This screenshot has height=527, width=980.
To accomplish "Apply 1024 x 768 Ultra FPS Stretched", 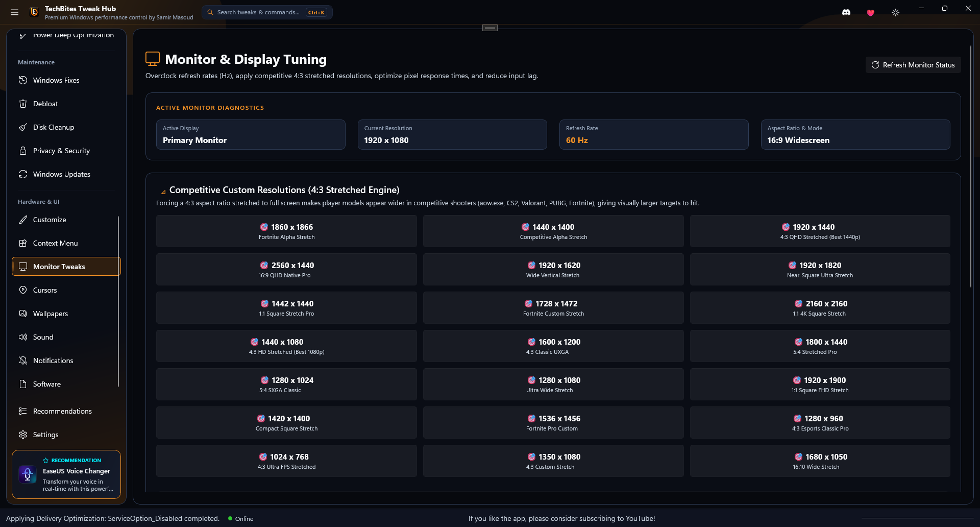I will click(x=286, y=461).
